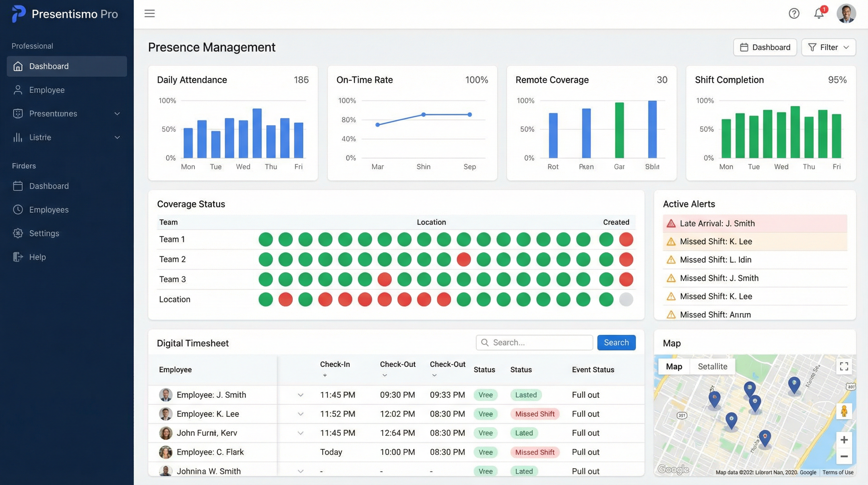The width and height of the screenshot is (868, 485).
Task: Click the blue Search button
Action: (x=616, y=342)
